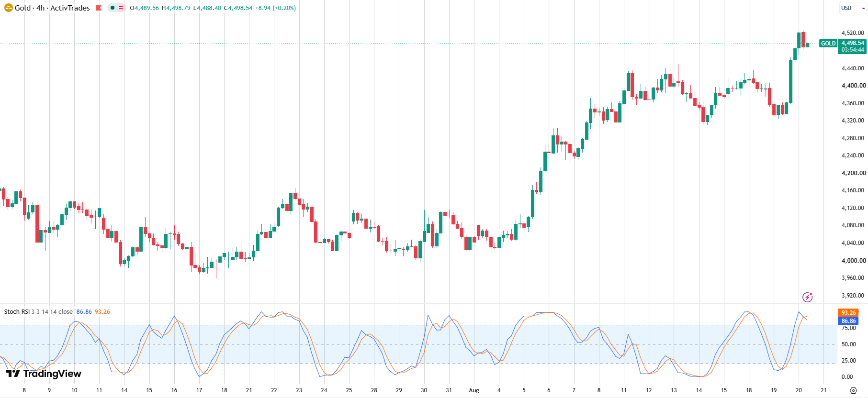This screenshot has height=398, width=868.
Task: Click date 13 on the time axis
Action: click(x=674, y=390)
